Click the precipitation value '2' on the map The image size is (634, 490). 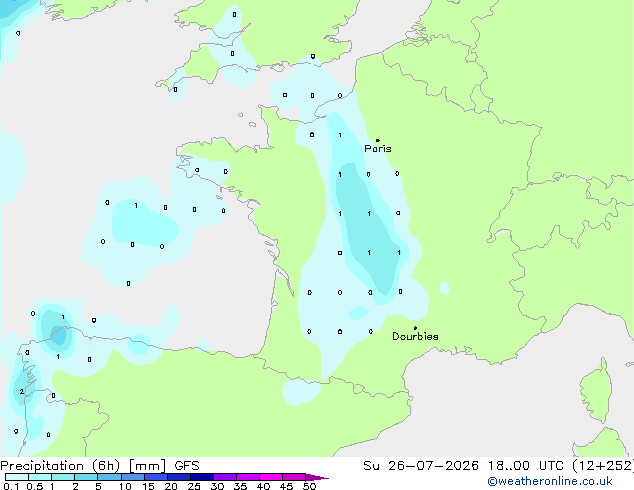pos(21,391)
